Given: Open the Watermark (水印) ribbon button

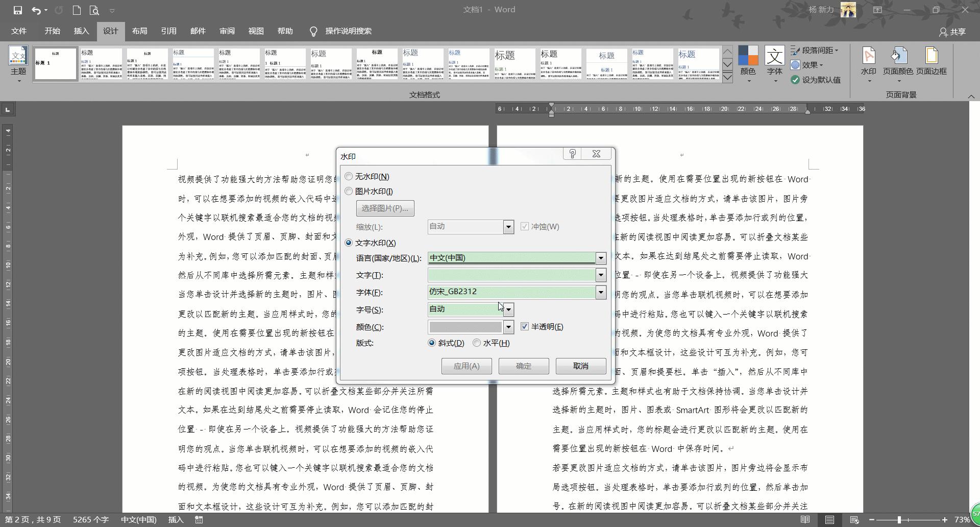Looking at the screenshot, I should tap(868, 60).
